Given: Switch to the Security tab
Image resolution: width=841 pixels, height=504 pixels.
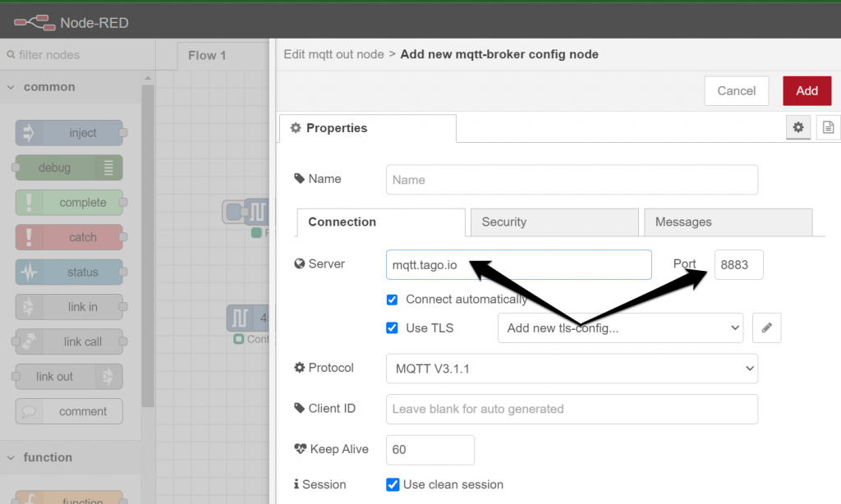Looking at the screenshot, I should click(554, 222).
